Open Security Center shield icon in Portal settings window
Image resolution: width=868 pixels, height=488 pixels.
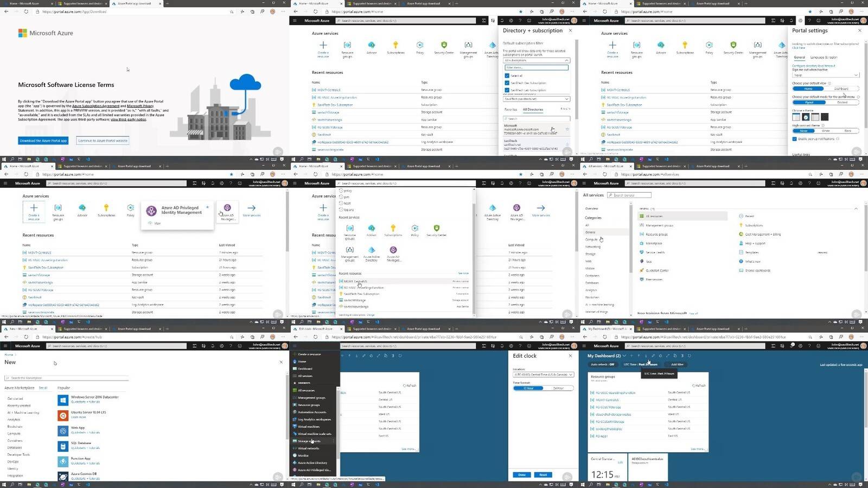click(x=733, y=45)
